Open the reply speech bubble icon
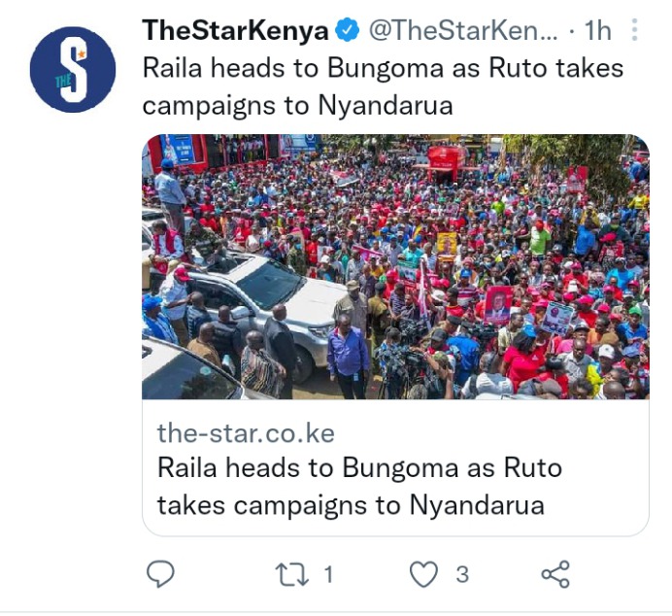672x616 pixels. pos(160,573)
